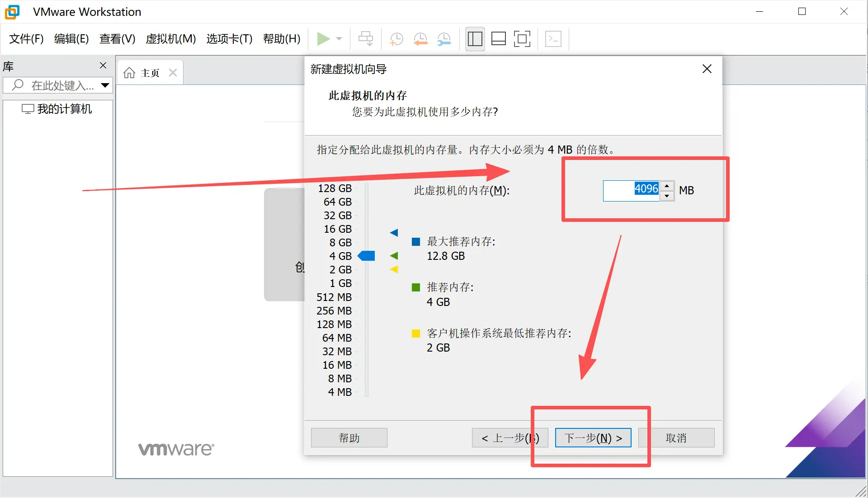
Task: Click the yellow minimum memory marker
Action: (x=394, y=269)
